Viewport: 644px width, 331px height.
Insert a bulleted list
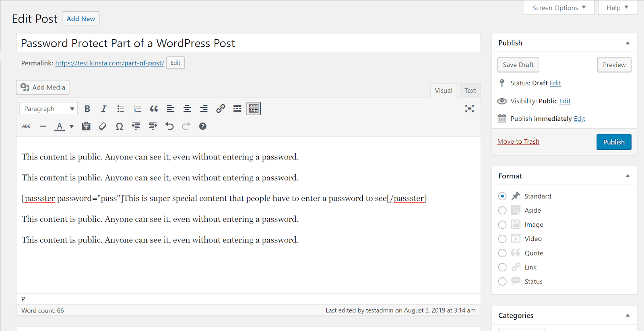click(x=121, y=109)
